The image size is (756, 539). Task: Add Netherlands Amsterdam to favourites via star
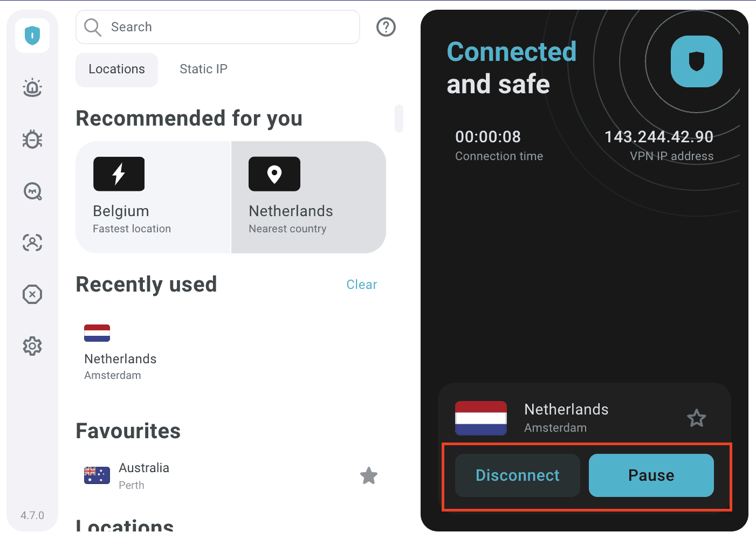click(696, 418)
